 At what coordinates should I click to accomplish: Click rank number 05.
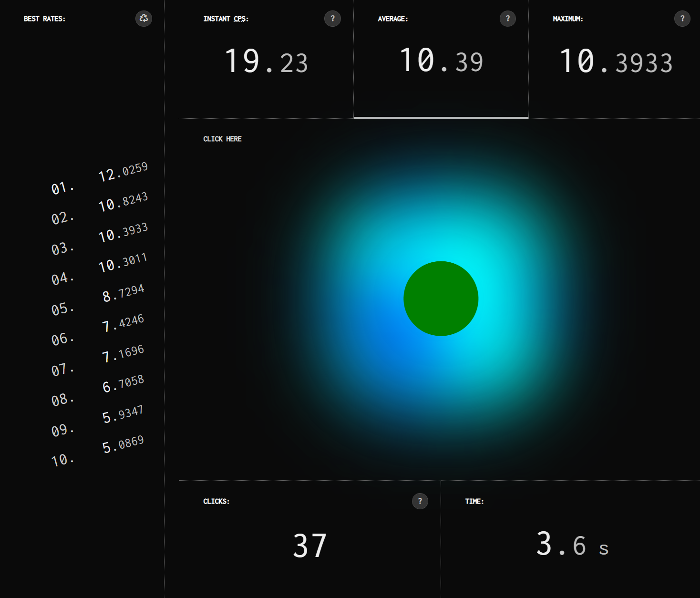[62, 309]
